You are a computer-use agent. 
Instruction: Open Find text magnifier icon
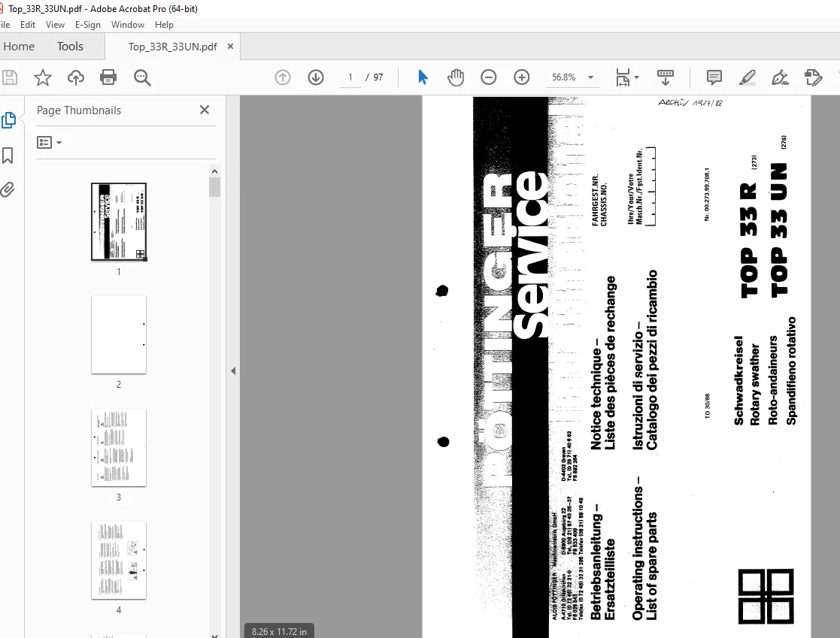pyautogui.click(x=142, y=77)
